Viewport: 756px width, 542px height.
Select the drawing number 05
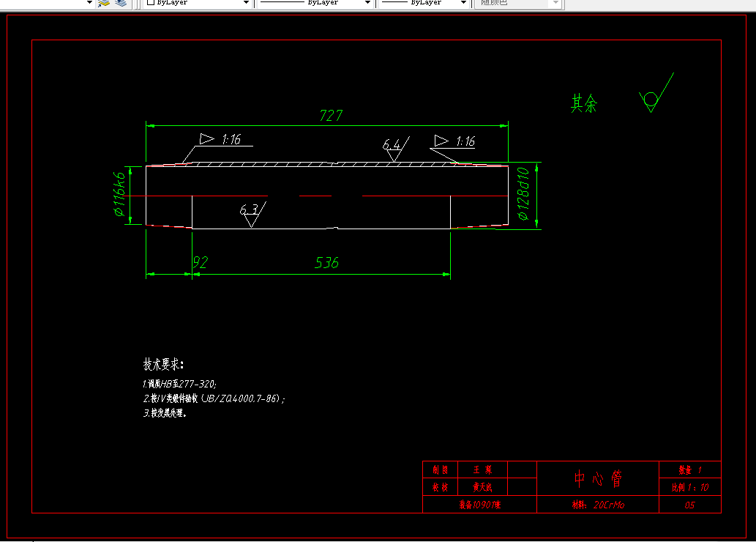pos(690,505)
